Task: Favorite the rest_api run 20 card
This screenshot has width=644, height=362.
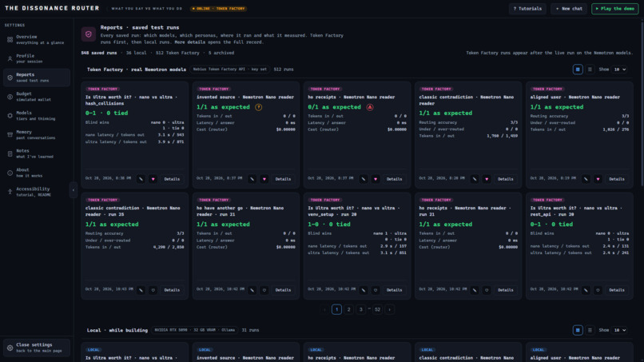Action: 598,290
